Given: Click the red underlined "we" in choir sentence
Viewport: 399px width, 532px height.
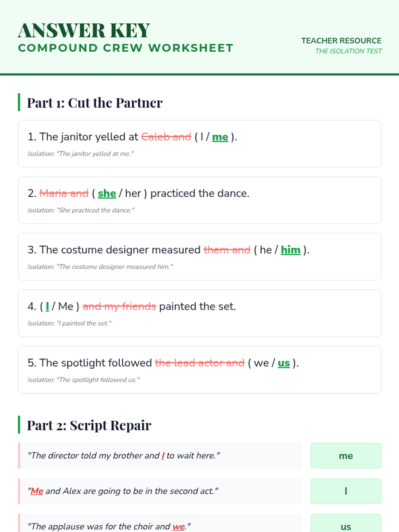Looking at the screenshot, I should click(x=179, y=527).
